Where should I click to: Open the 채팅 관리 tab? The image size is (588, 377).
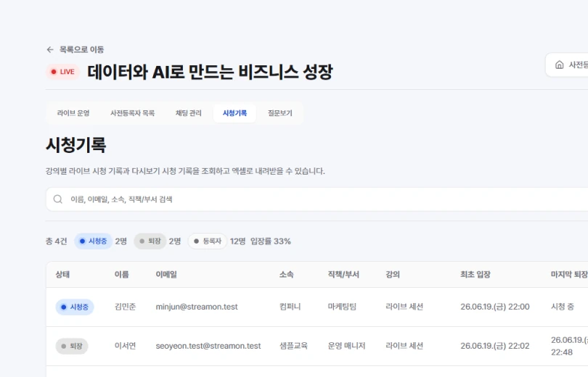point(188,113)
